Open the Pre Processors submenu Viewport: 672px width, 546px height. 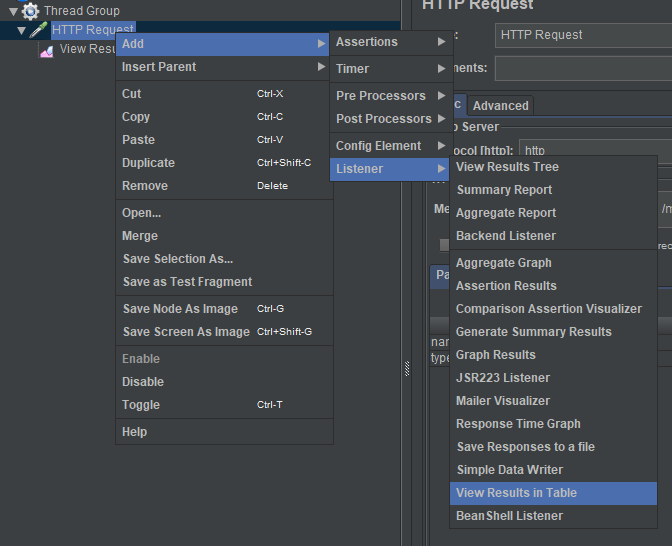click(x=390, y=96)
